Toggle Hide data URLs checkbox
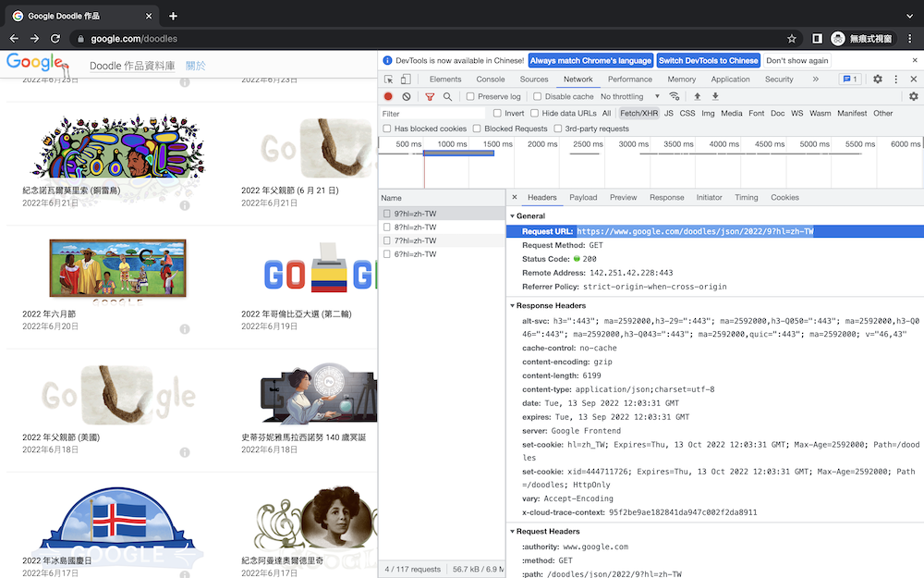Screen dimensions: 924x578 click(534, 113)
